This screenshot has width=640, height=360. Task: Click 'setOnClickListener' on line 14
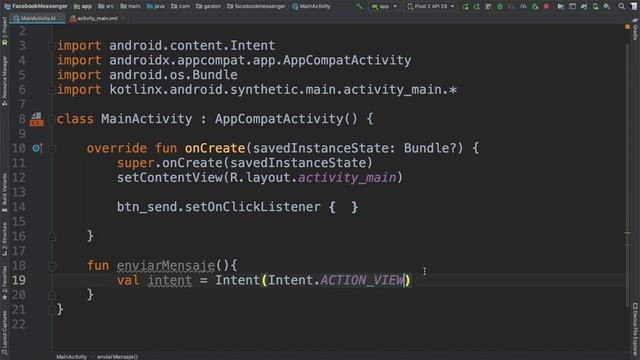pos(253,207)
